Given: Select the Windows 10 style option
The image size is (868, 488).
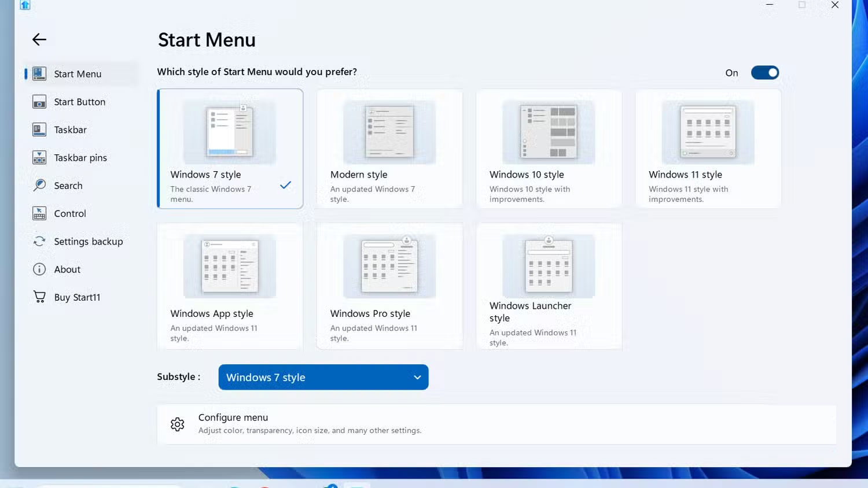Looking at the screenshot, I should click(549, 149).
